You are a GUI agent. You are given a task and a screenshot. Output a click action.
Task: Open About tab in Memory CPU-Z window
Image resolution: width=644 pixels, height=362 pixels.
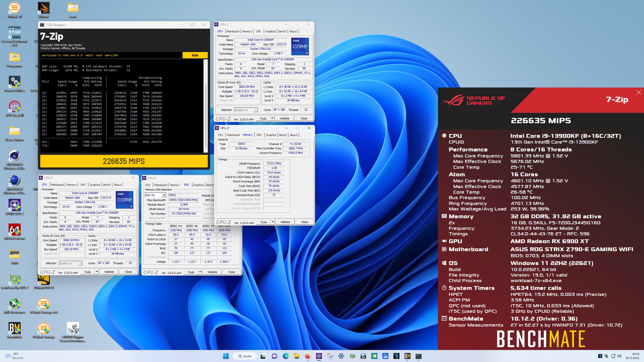294,135
